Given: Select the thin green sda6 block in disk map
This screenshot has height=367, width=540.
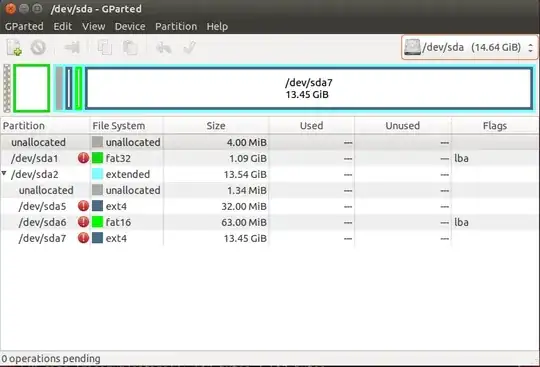Looking at the screenshot, I should tap(79, 88).
